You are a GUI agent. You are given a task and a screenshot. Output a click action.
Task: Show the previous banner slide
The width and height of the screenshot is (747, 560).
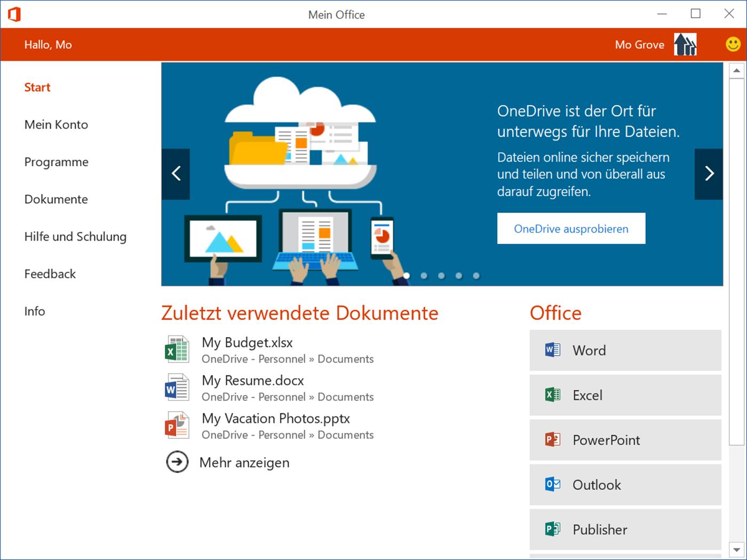(176, 174)
